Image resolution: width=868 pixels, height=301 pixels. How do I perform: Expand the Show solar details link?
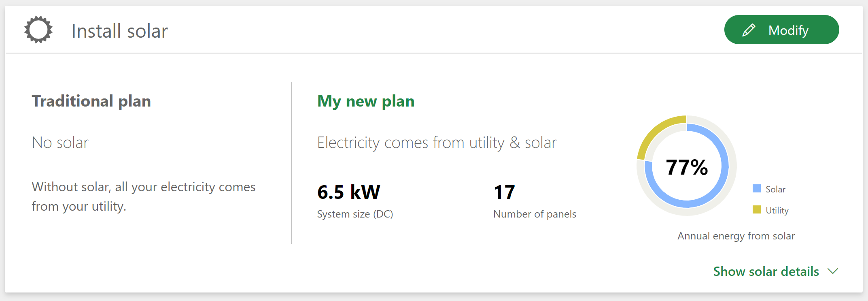766,271
